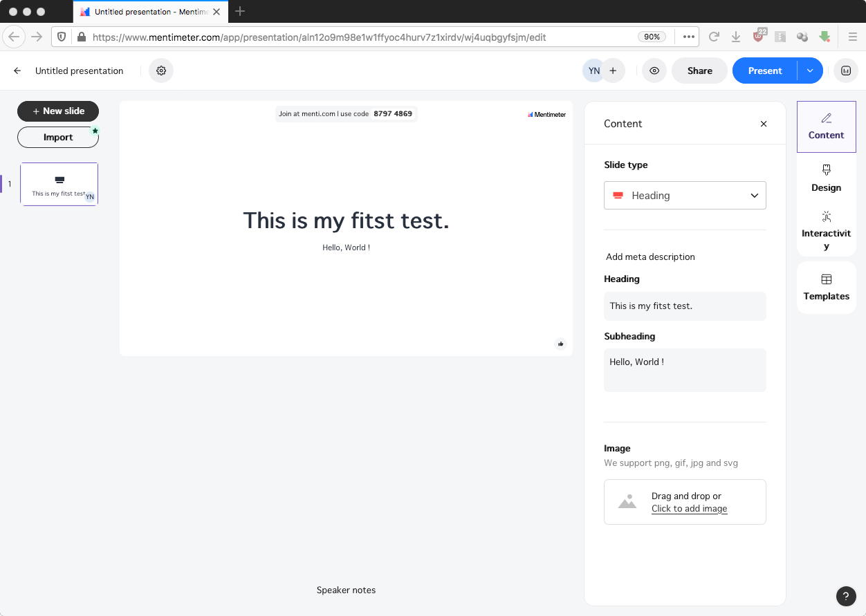Switch to the Interactivity tab
Screen dimensions: 866x616
(x=826, y=230)
